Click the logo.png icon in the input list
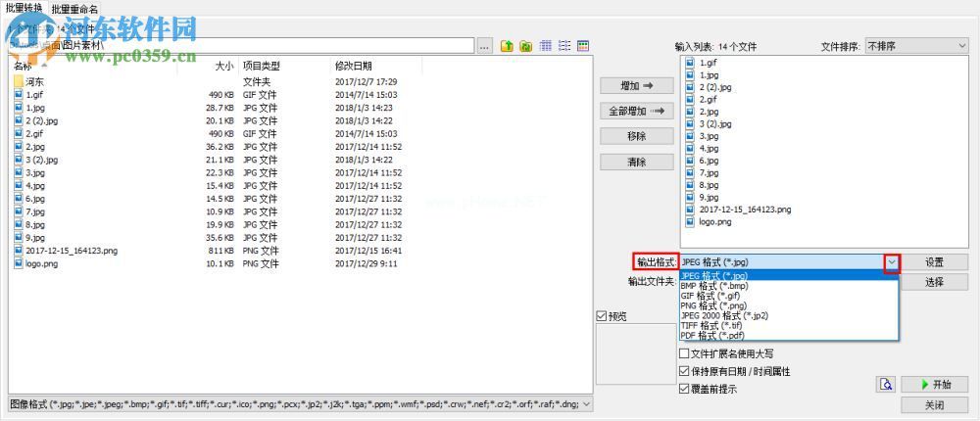This screenshot has width=980, height=421. pos(690,221)
